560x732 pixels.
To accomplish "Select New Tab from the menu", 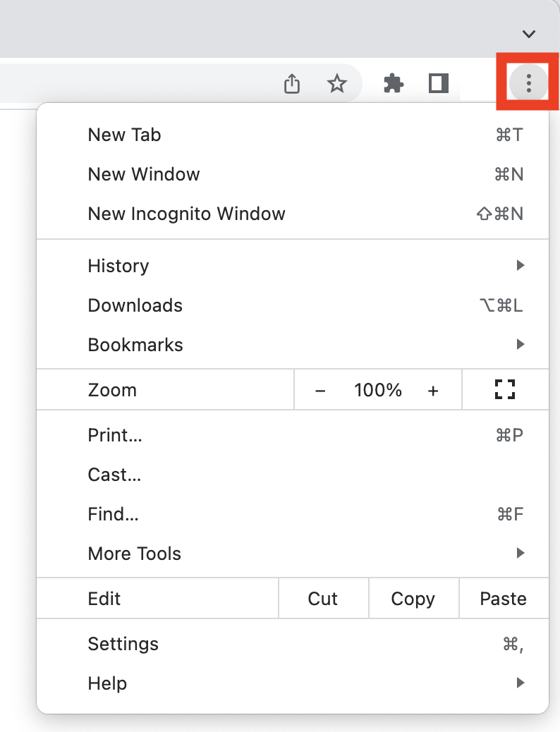I will coord(125,135).
